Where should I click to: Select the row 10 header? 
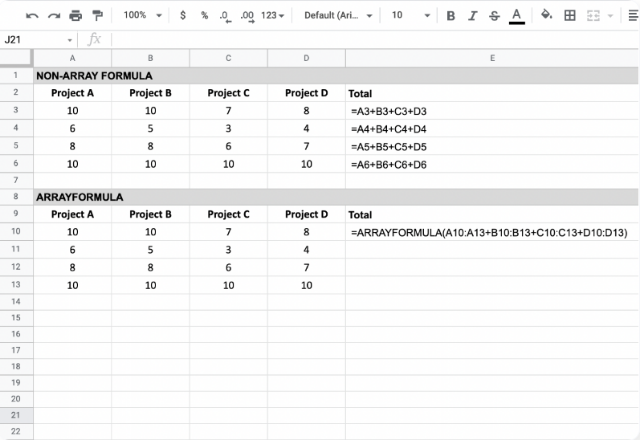point(16,231)
